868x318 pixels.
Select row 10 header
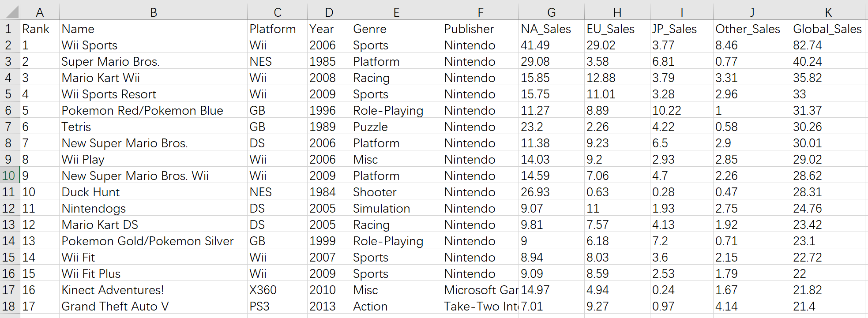(x=9, y=176)
